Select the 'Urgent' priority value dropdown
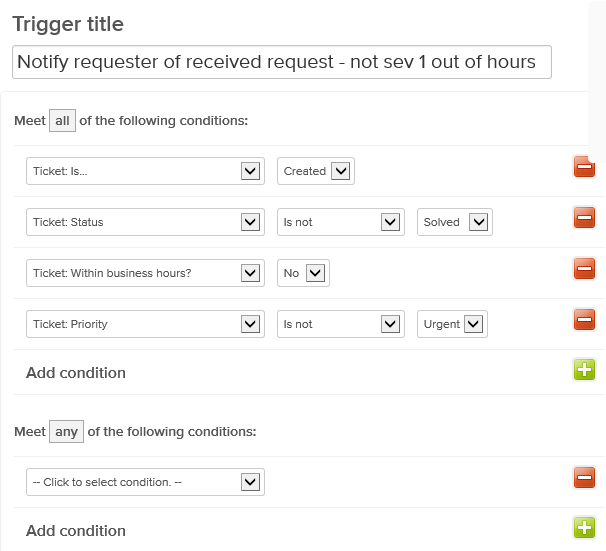Screen dimensions: 606x551 pos(452,324)
